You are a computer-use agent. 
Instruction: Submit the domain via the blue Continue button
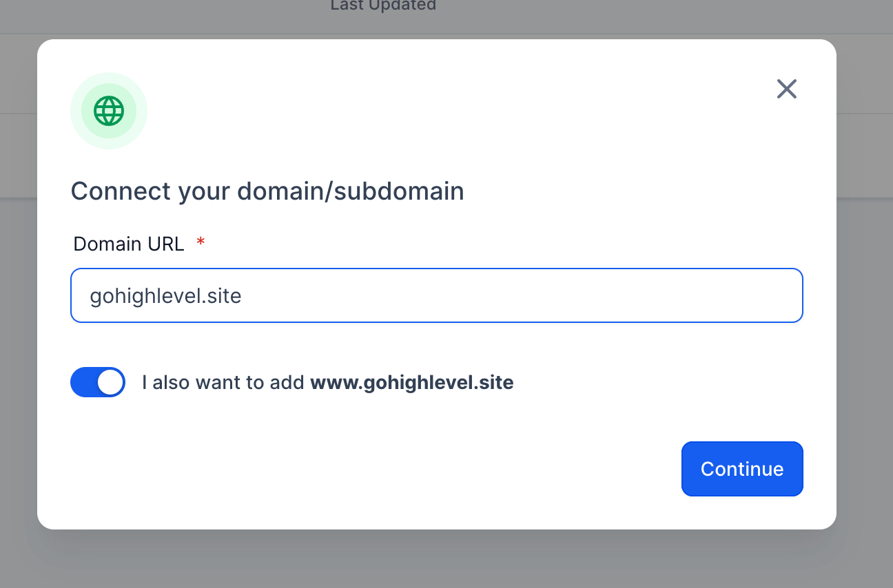pos(742,469)
